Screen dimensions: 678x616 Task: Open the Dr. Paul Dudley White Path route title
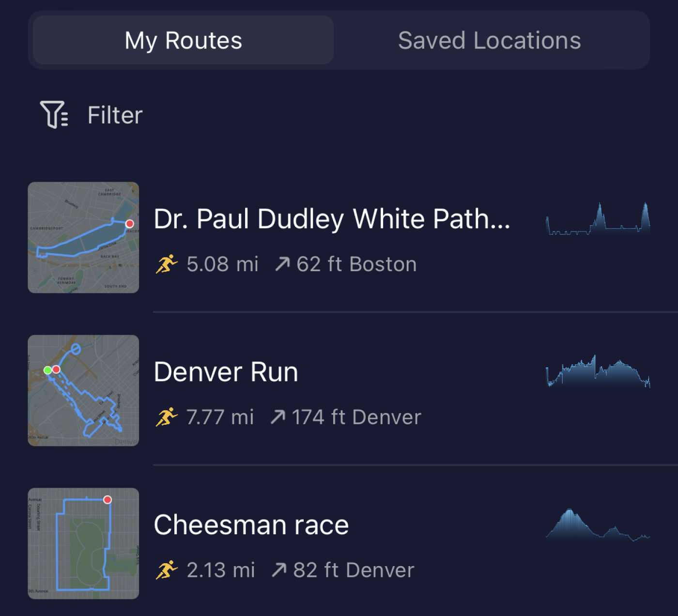coord(332,219)
